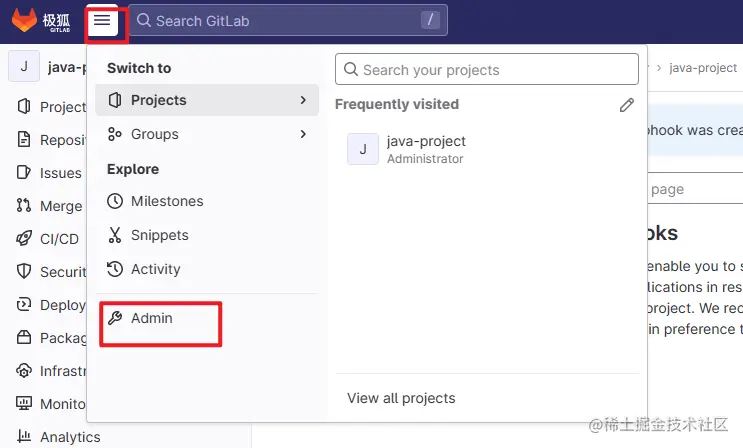Click the Milestones clock icon
This screenshot has width=743, height=448.
(x=115, y=201)
